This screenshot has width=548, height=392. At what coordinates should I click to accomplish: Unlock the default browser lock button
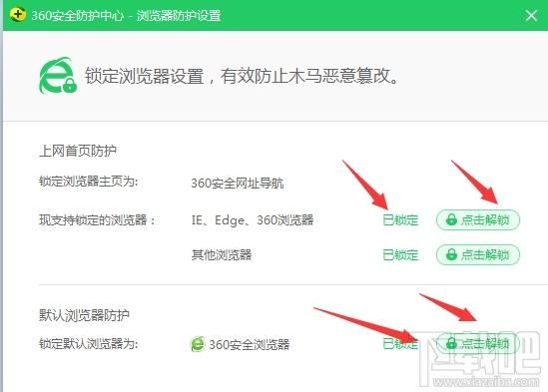[x=478, y=343]
